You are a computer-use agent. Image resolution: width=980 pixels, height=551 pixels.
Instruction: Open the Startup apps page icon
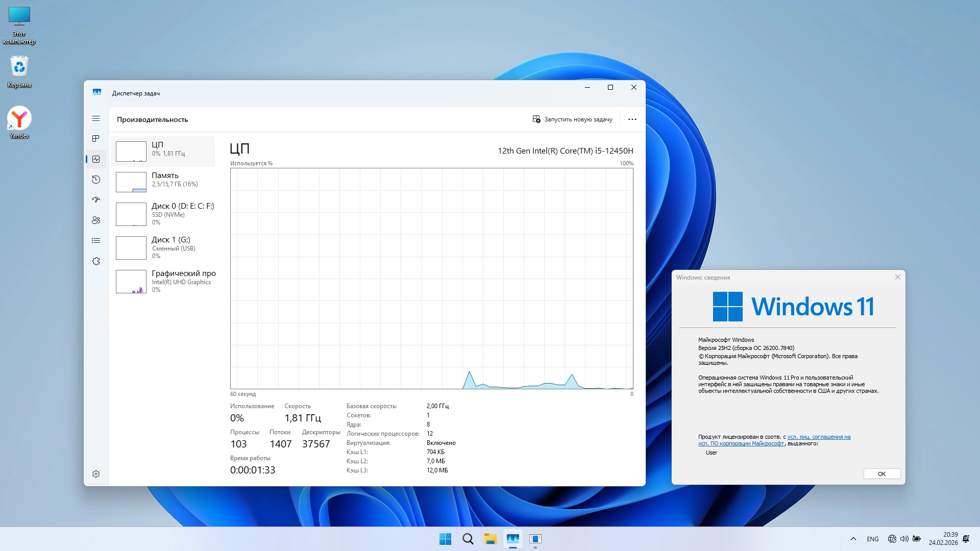[x=96, y=200]
